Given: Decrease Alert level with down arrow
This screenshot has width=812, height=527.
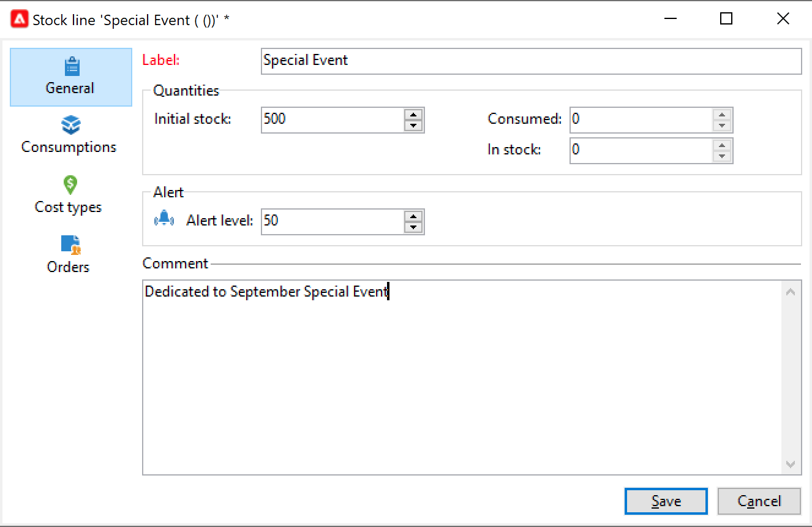Looking at the screenshot, I should (414, 227).
